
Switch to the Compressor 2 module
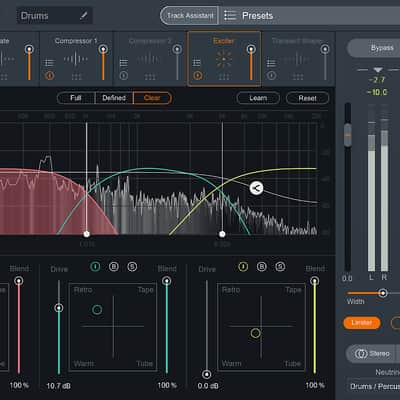(150, 59)
